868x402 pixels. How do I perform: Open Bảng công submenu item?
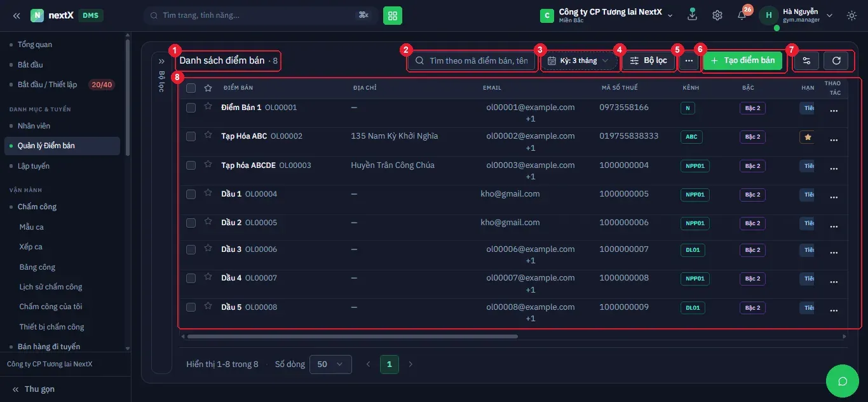pos(37,267)
